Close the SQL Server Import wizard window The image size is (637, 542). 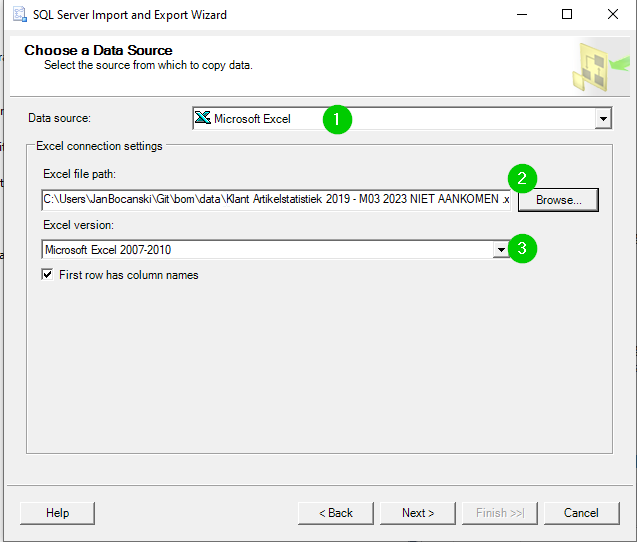613,15
